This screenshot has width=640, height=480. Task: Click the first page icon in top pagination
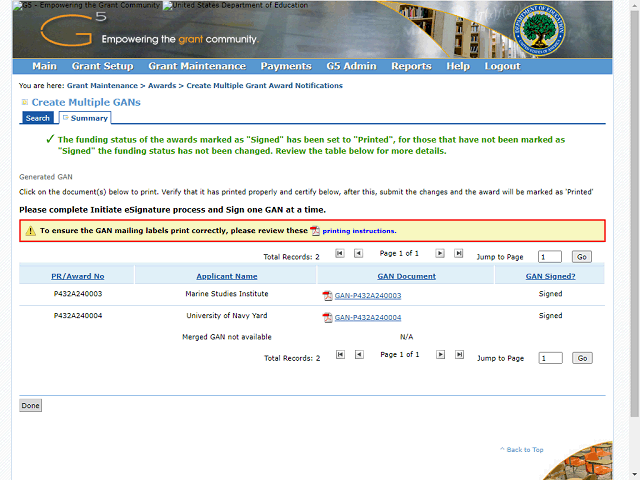point(340,254)
